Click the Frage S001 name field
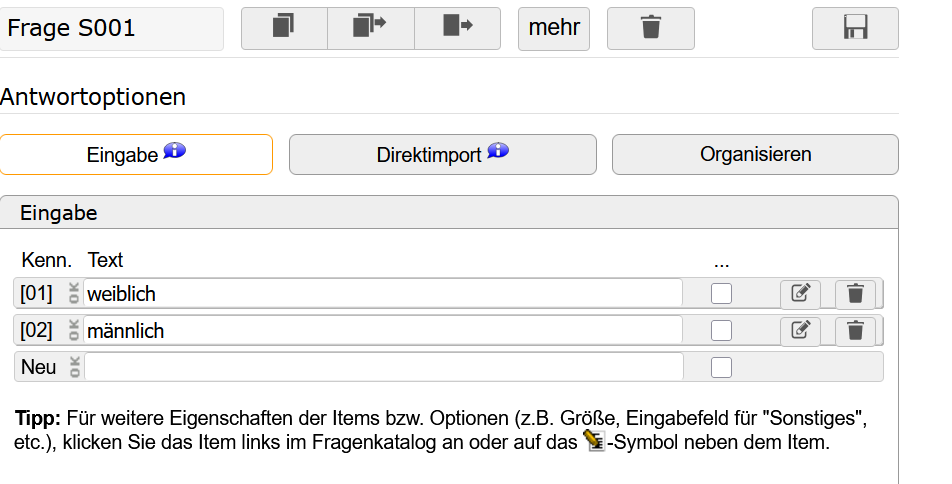This screenshot has width=952, height=484. [x=112, y=29]
